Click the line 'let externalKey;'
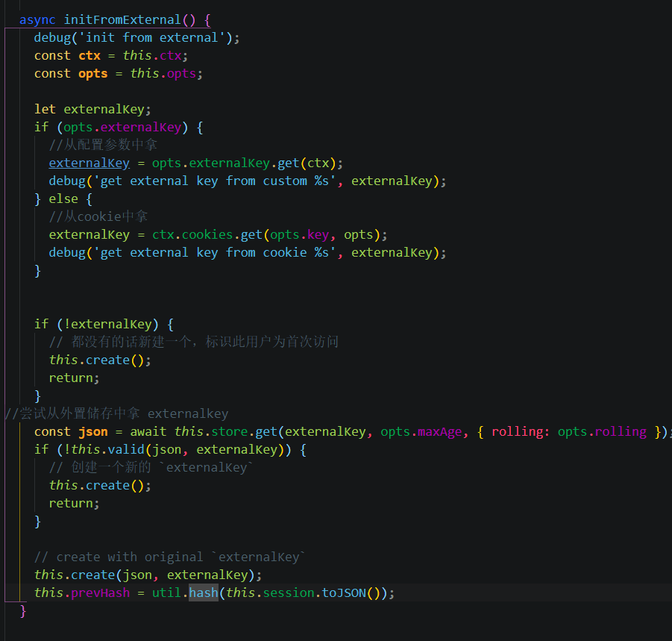The height and width of the screenshot is (641, 672). pyautogui.click(x=92, y=110)
